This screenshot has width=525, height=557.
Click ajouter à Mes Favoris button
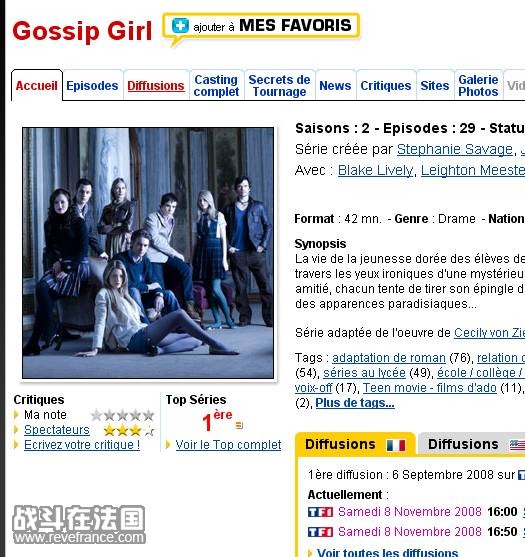point(261,26)
